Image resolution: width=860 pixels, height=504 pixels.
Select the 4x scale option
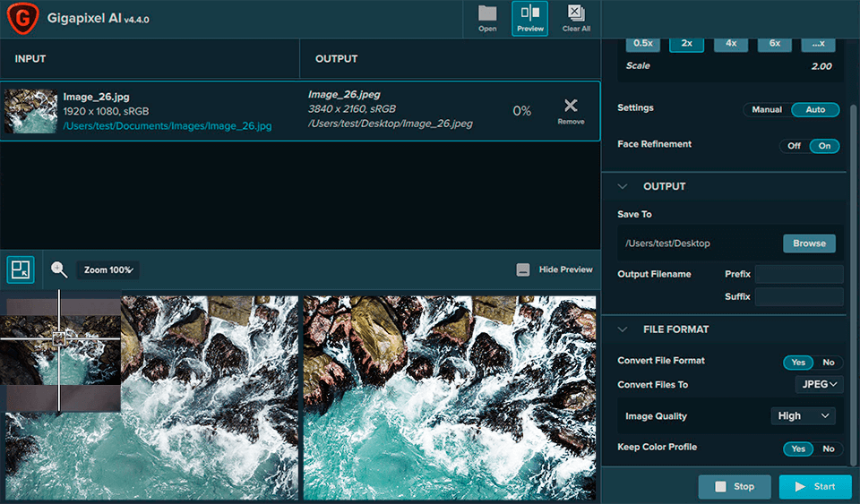tap(731, 44)
